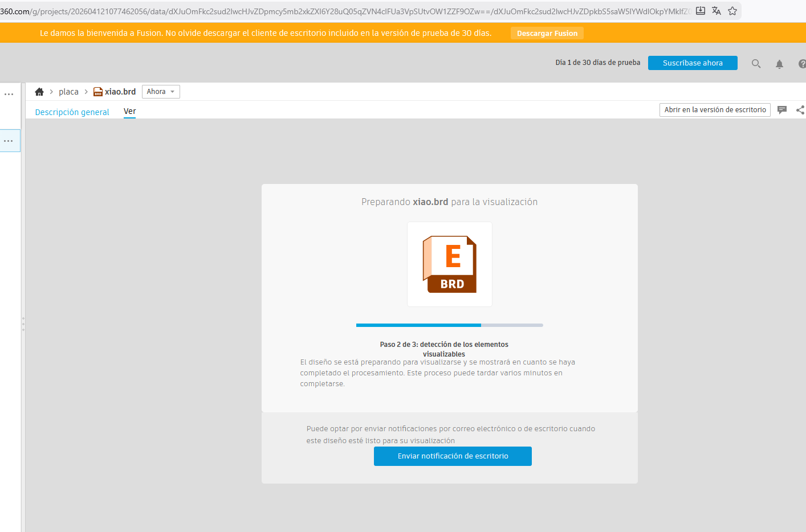This screenshot has width=806, height=532.
Task: Click Suscríbase ahora button
Action: (x=693, y=63)
